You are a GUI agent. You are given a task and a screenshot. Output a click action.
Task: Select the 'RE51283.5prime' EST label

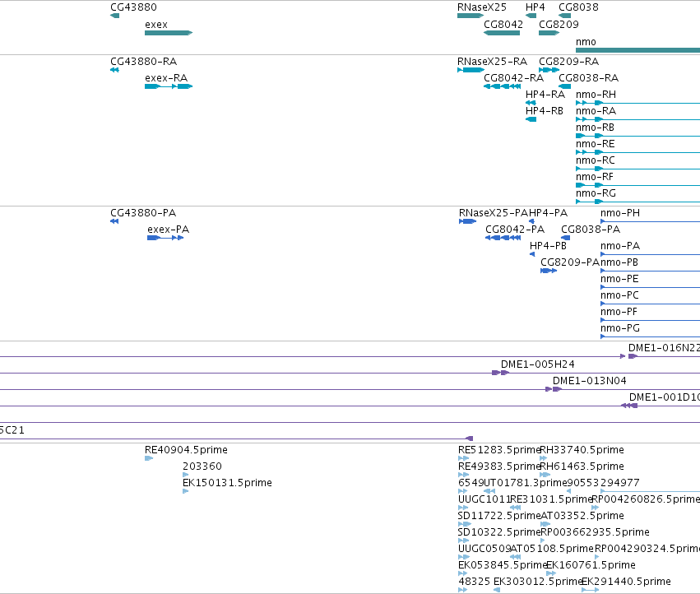[x=499, y=450]
